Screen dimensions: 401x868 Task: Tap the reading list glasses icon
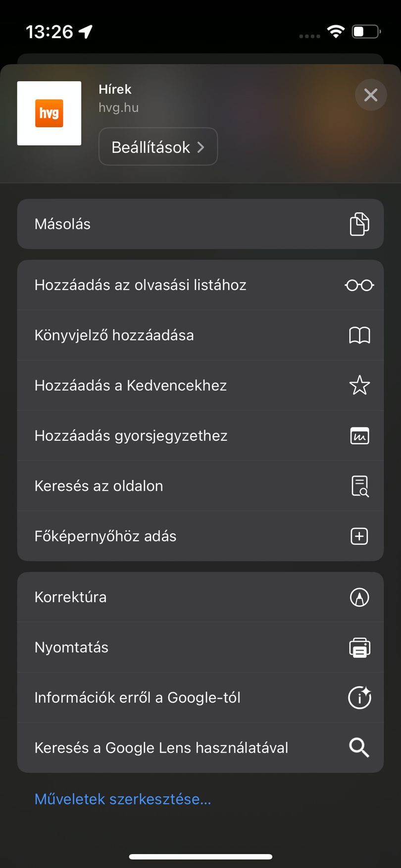pyautogui.click(x=359, y=285)
